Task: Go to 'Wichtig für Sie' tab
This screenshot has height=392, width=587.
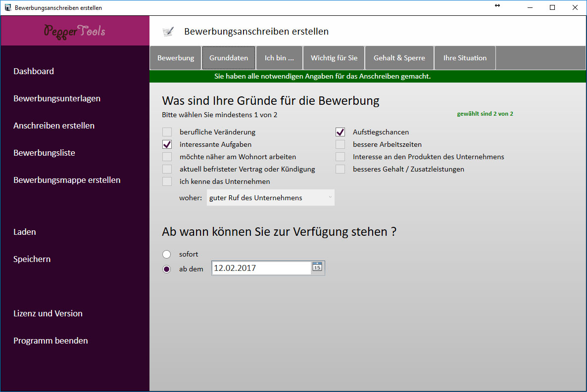Action: [334, 58]
